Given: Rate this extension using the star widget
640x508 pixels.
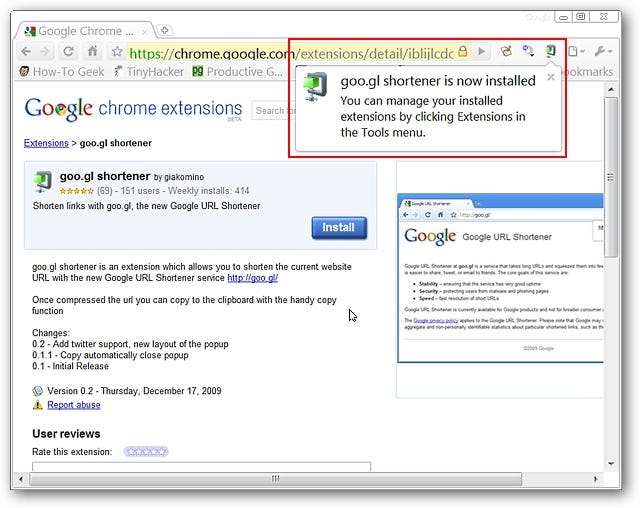Looking at the screenshot, I should 146,452.
